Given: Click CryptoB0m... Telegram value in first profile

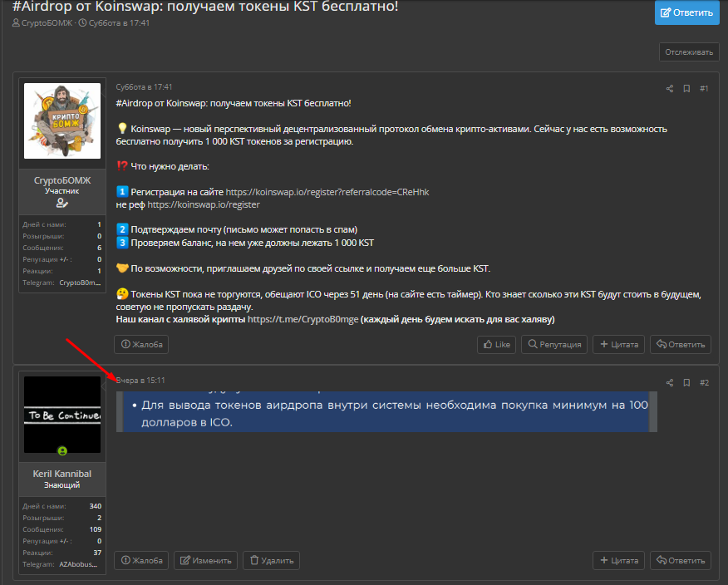Looking at the screenshot, I should [x=80, y=283].
